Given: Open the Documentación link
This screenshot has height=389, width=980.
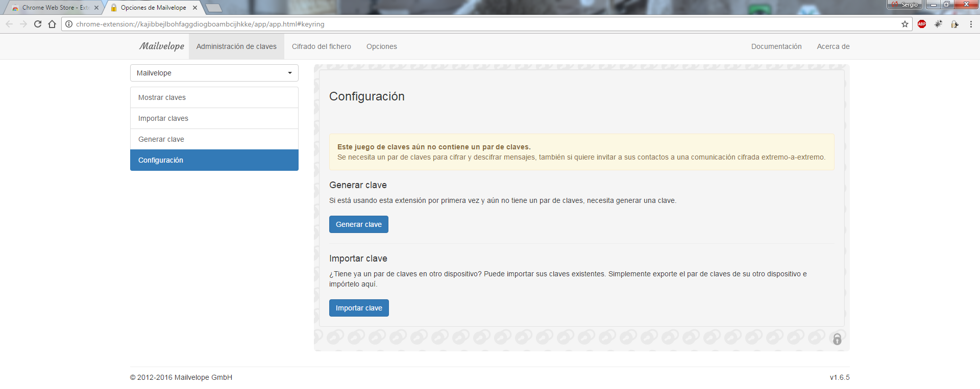Looking at the screenshot, I should click(x=776, y=46).
